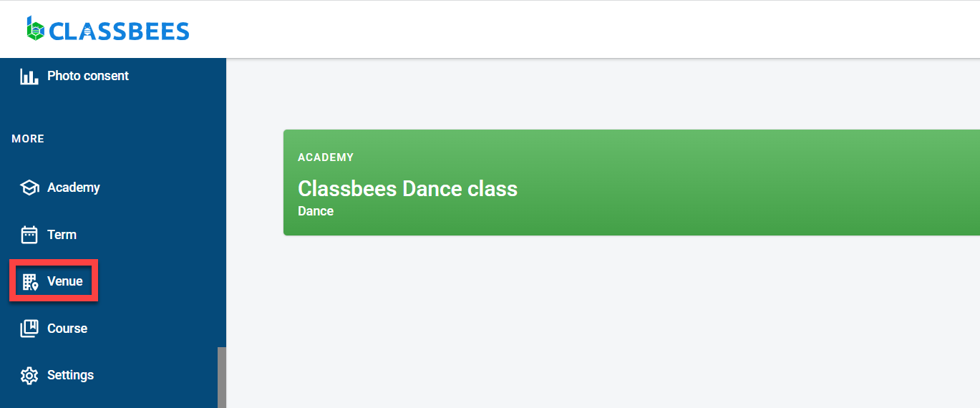The image size is (980, 408).
Task: Click the Venue building icon
Action: click(x=29, y=282)
